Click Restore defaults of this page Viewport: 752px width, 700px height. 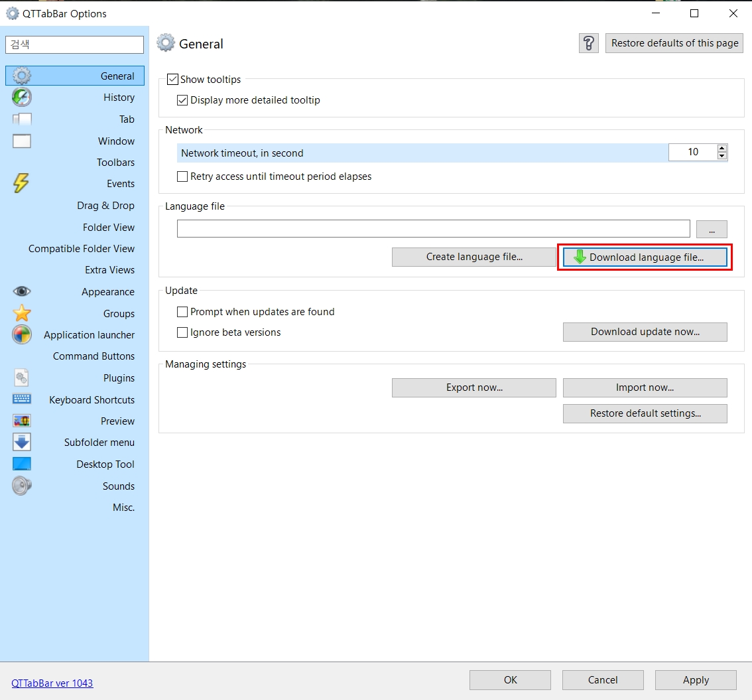[x=674, y=43]
